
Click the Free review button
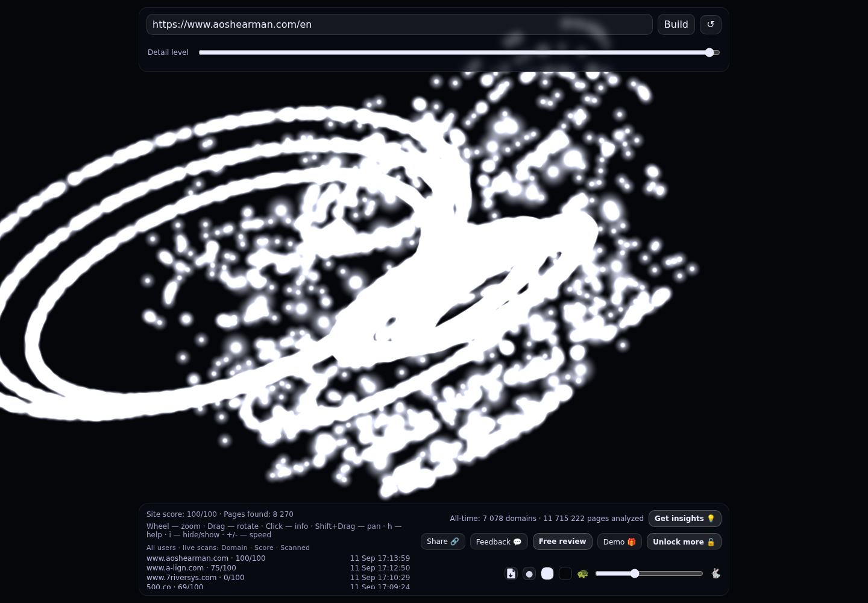[562, 541]
